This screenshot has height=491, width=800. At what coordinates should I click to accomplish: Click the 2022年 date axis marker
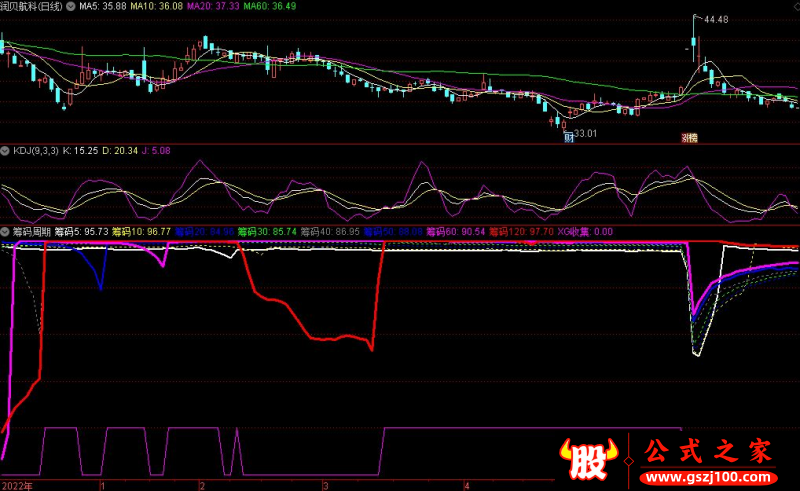pyautogui.click(x=17, y=484)
